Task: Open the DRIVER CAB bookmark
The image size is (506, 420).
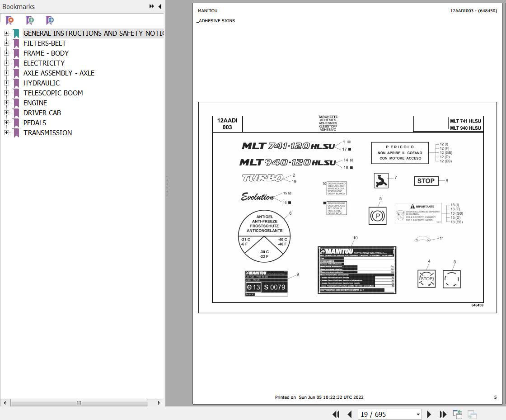Action: click(42, 113)
